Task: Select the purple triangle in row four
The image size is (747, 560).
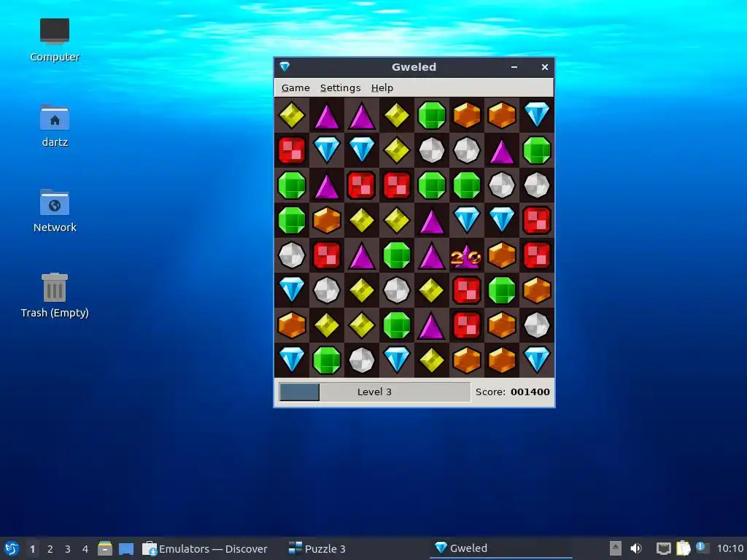Action: tap(432, 220)
